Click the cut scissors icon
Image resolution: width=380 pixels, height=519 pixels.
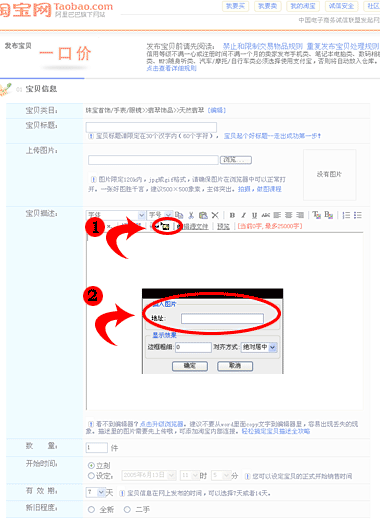pos(191,215)
